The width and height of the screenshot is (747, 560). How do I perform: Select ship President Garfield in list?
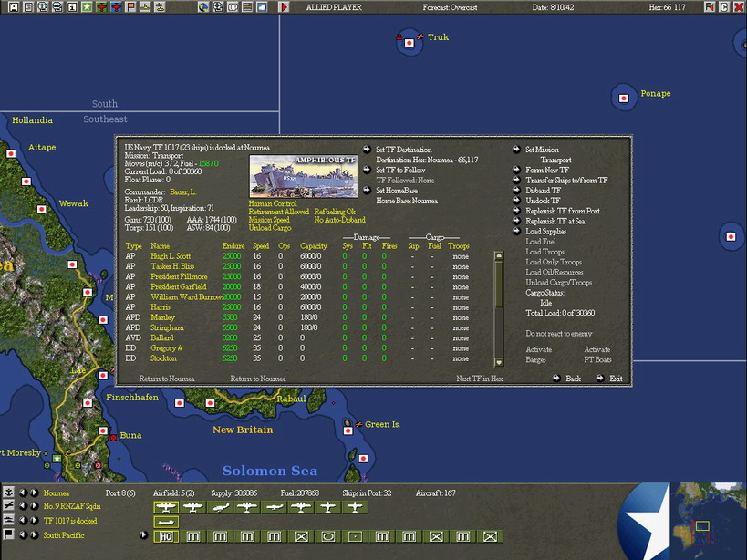click(x=179, y=286)
